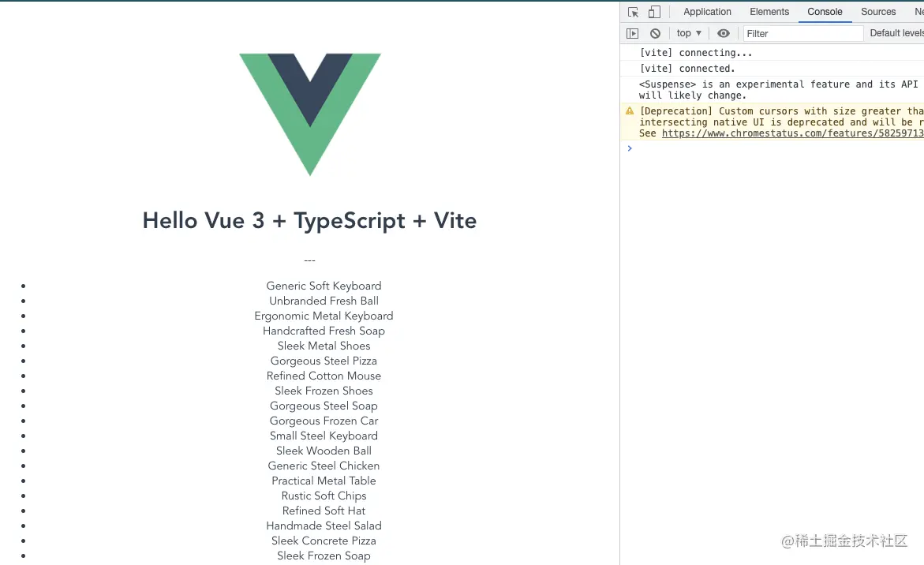Click the [vite] connected. log line
Image resolution: width=924 pixels, height=565 pixels.
687,69
